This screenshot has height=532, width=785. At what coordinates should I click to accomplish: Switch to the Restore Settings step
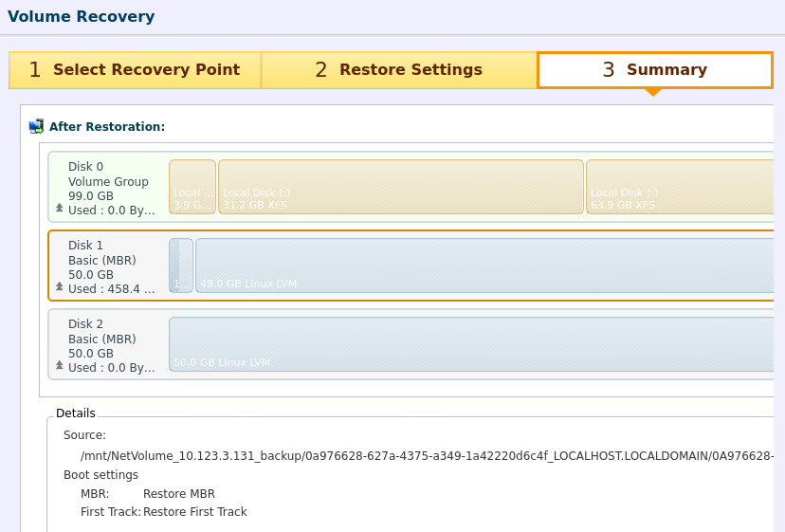click(x=398, y=70)
